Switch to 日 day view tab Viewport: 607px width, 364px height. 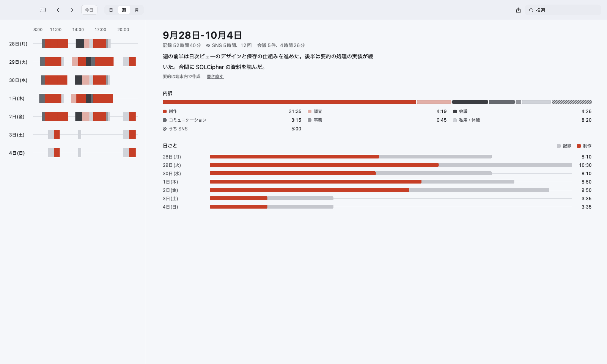tap(111, 10)
